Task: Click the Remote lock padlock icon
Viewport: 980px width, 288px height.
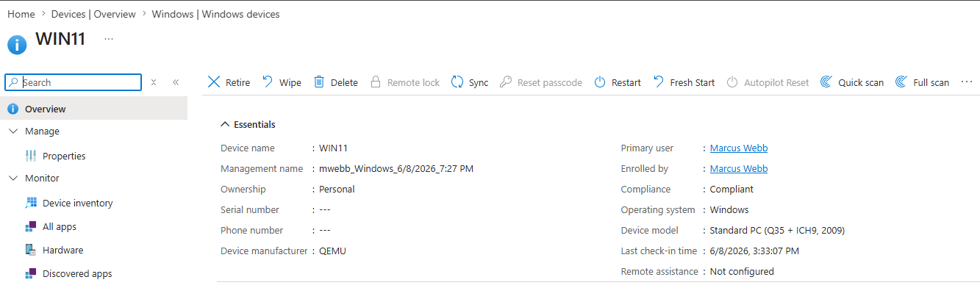Action: [x=376, y=82]
